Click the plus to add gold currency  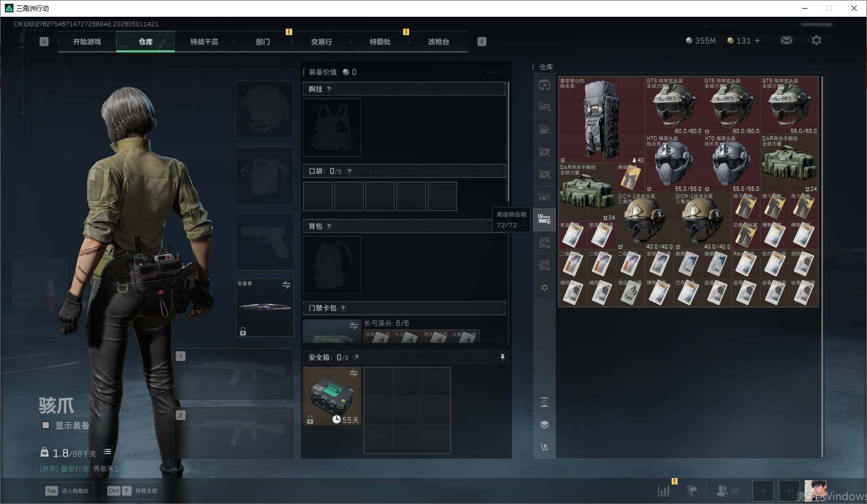pyautogui.click(x=757, y=41)
